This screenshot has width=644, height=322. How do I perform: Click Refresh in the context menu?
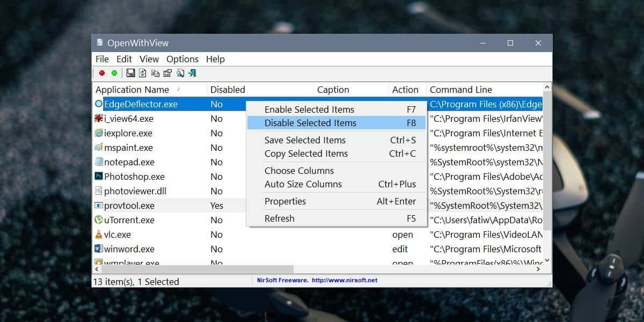coord(336,218)
